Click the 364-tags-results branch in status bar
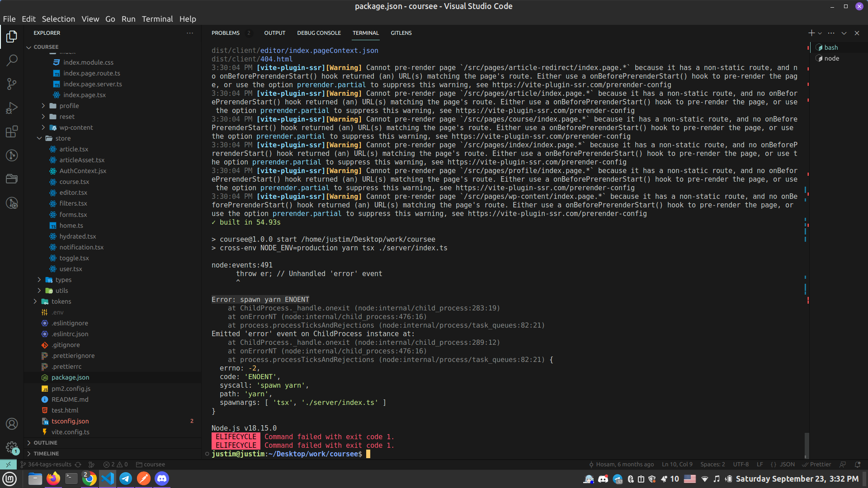 coord(46,465)
